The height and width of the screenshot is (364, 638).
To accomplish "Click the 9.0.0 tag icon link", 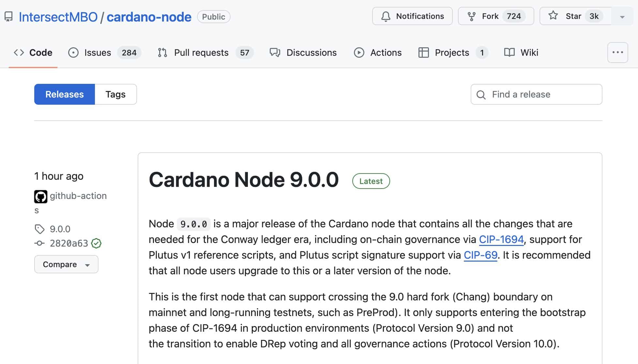I will (39, 229).
